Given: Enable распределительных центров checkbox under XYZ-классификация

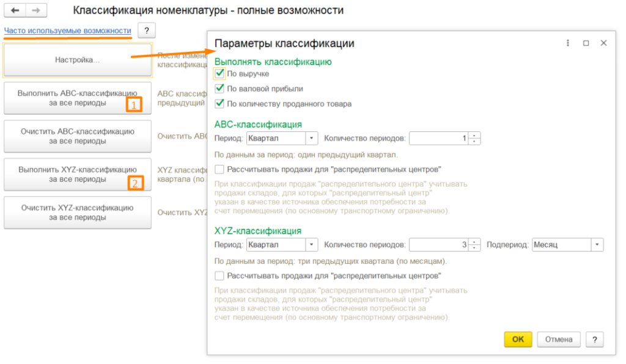Looking at the screenshot, I should coord(219,276).
